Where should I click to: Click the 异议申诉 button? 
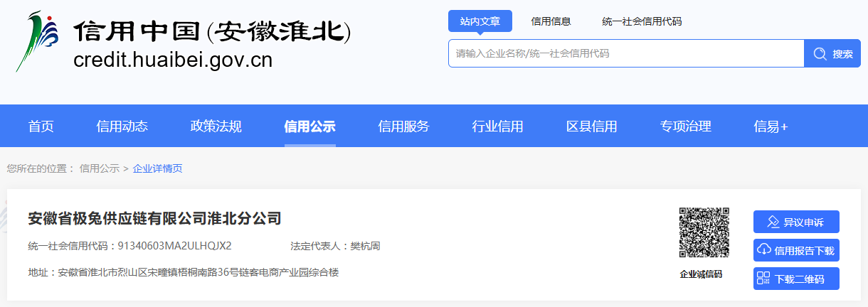[x=796, y=222]
